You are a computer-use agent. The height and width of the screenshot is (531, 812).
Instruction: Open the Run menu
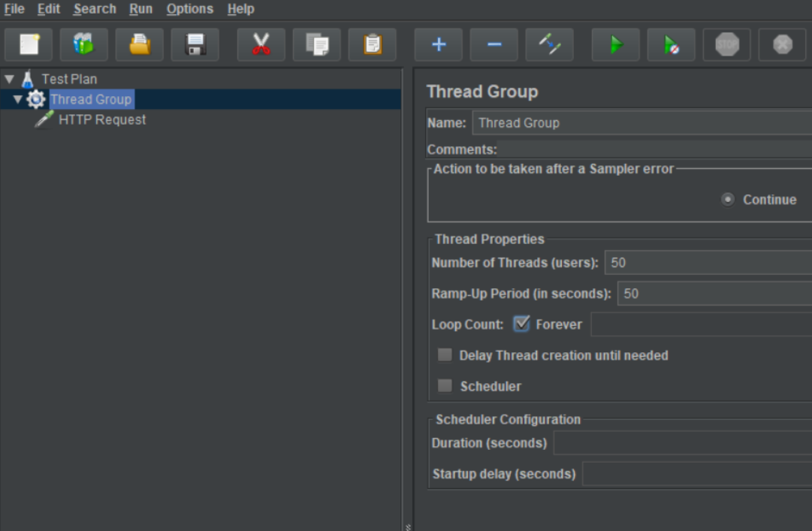(x=140, y=9)
